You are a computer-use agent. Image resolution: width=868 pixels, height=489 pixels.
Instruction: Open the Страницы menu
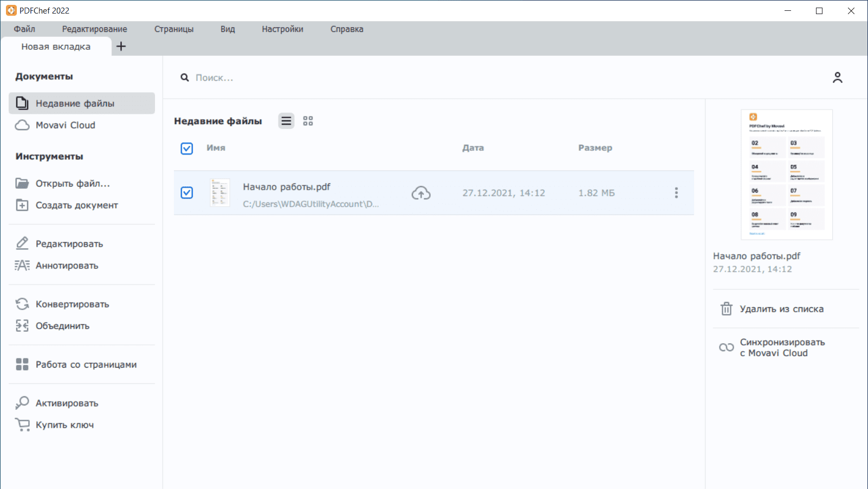(x=174, y=29)
